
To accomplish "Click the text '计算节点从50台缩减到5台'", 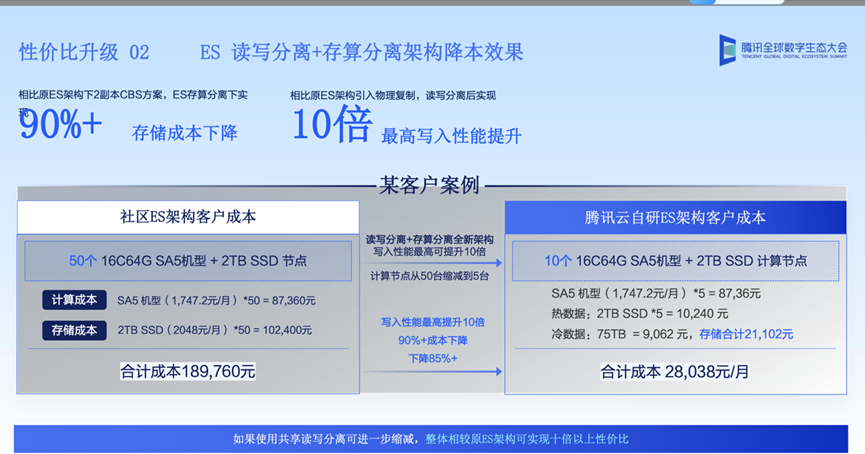I will pyautogui.click(x=430, y=276).
